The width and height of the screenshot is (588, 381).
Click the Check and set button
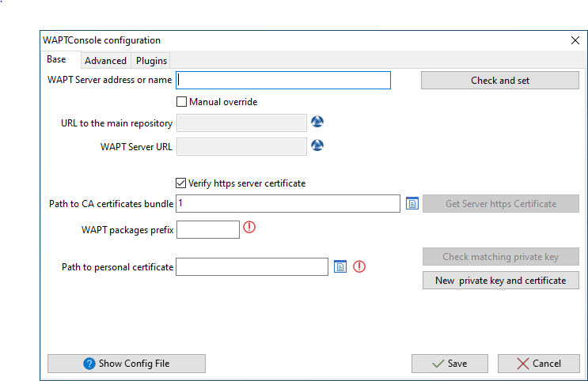pyautogui.click(x=500, y=80)
